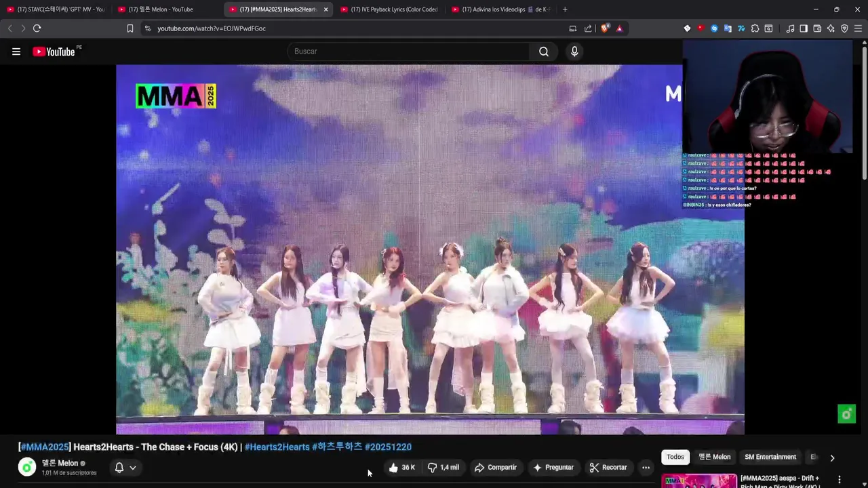Go forward using the browser forward arrow
This screenshot has height=488, width=868.
coord(23,28)
